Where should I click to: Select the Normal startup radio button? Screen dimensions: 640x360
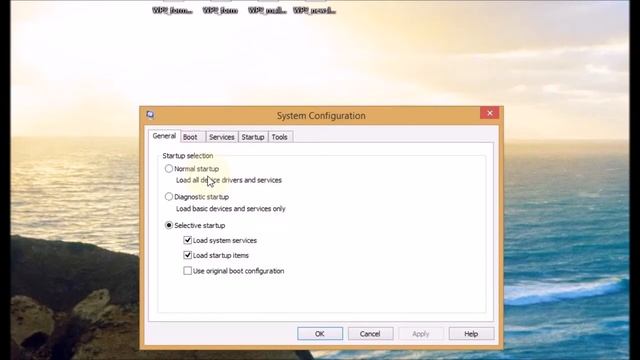[x=169, y=169]
